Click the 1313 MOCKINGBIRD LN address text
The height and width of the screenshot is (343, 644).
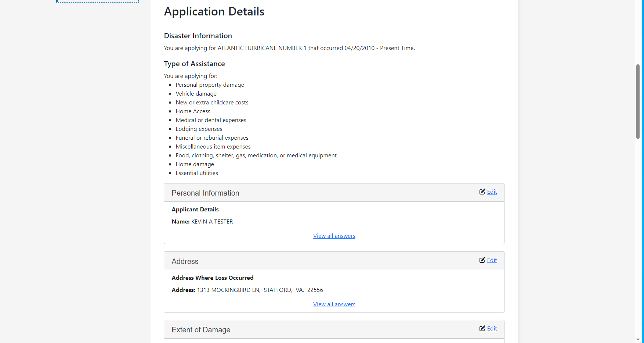(228, 290)
